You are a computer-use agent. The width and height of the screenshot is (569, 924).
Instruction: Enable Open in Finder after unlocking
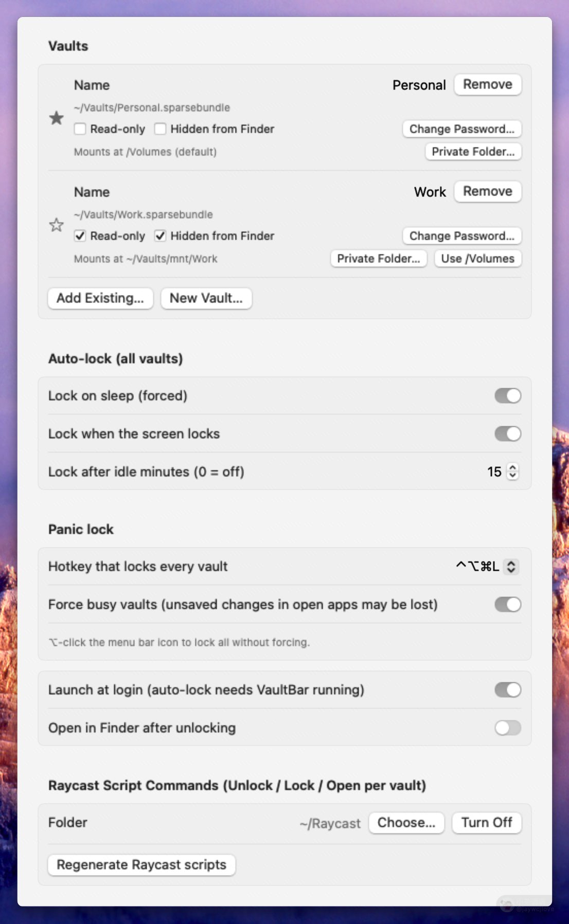point(508,728)
